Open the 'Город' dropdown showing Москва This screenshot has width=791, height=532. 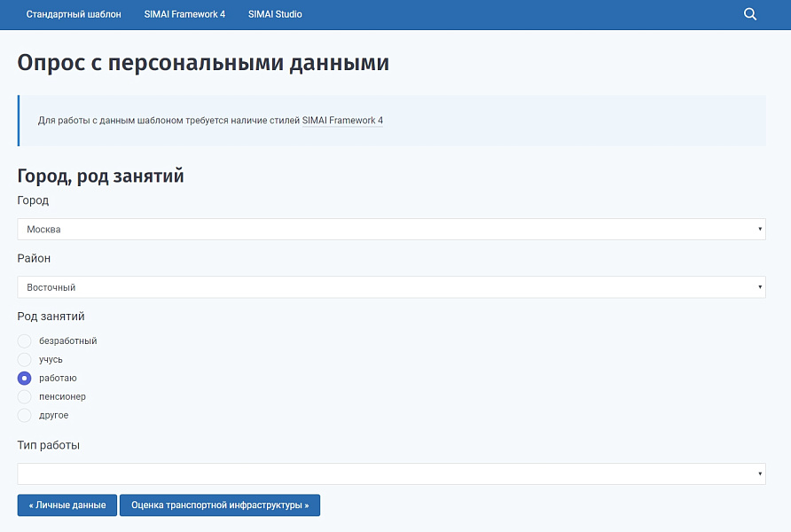(x=390, y=229)
